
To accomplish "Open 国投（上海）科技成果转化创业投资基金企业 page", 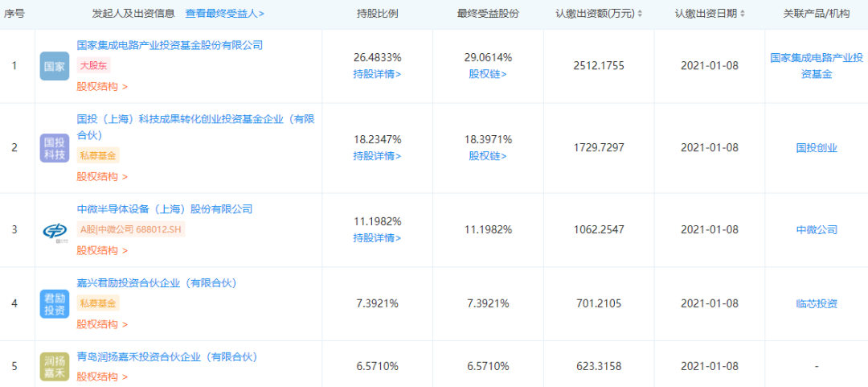I will click(x=195, y=127).
